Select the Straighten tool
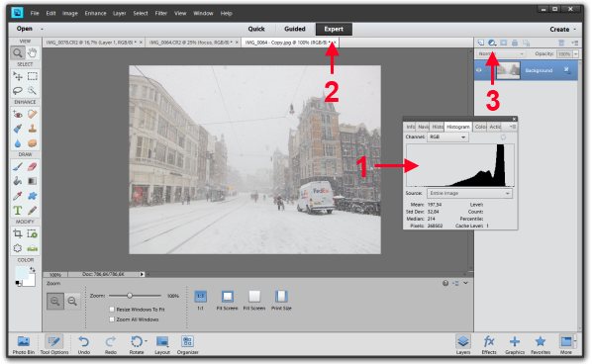 click(33, 248)
